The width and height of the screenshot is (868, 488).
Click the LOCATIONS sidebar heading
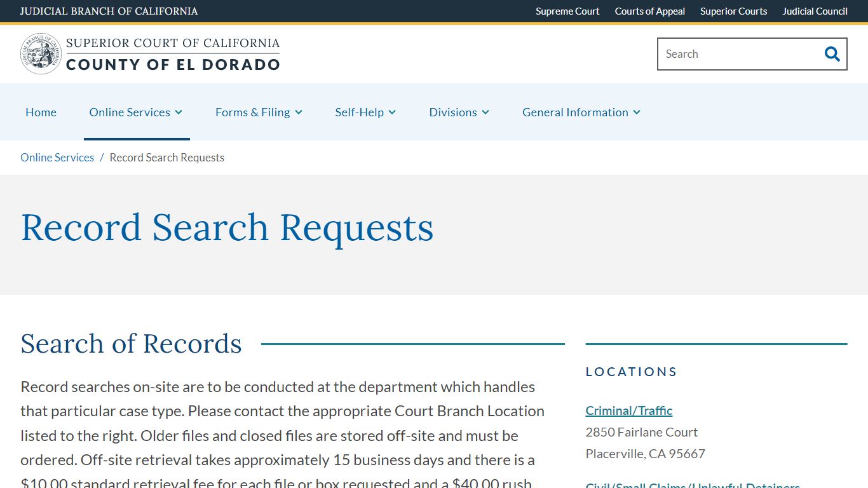(x=632, y=372)
